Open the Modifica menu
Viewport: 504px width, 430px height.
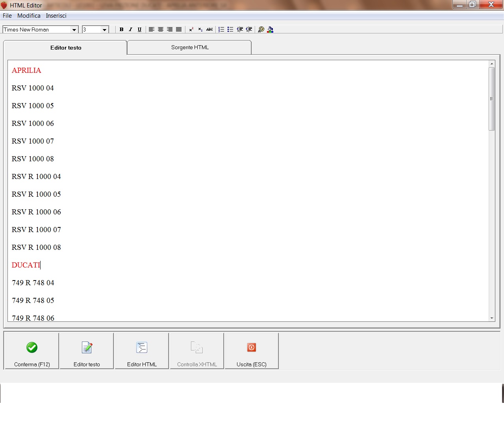point(29,16)
